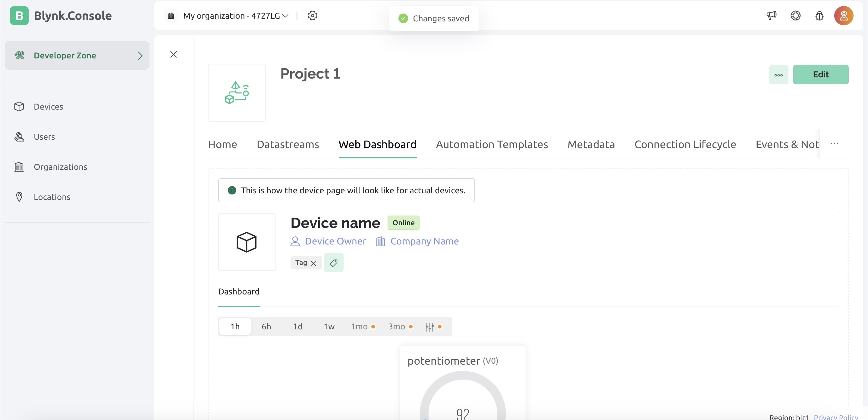Open user profile avatar
This screenshot has width=868, height=420.
pyautogui.click(x=843, y=15)
